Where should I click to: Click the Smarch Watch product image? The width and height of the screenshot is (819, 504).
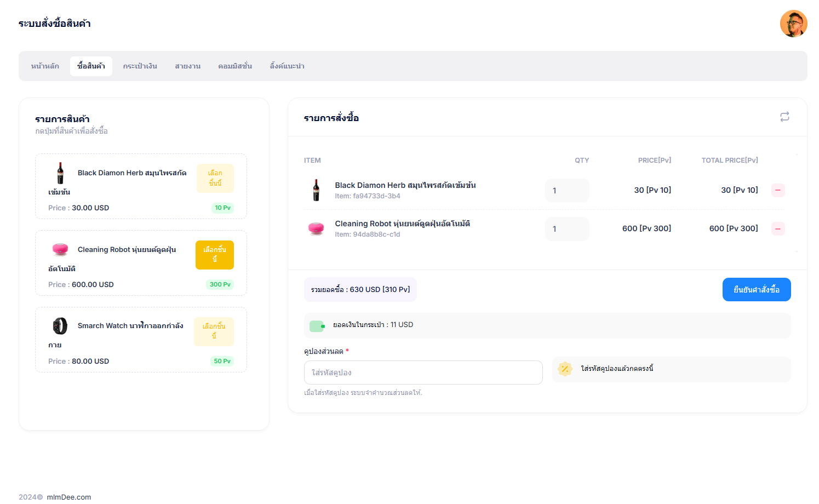tap(60, 326)
